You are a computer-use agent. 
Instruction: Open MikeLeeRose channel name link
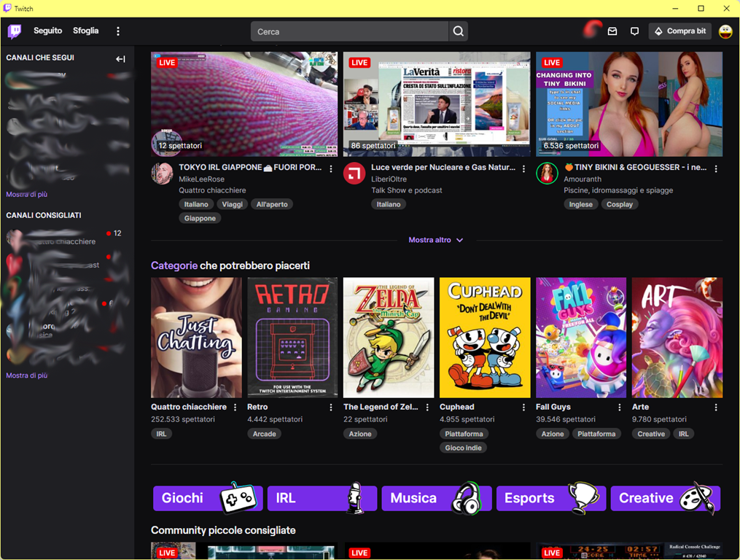[201, 179]
